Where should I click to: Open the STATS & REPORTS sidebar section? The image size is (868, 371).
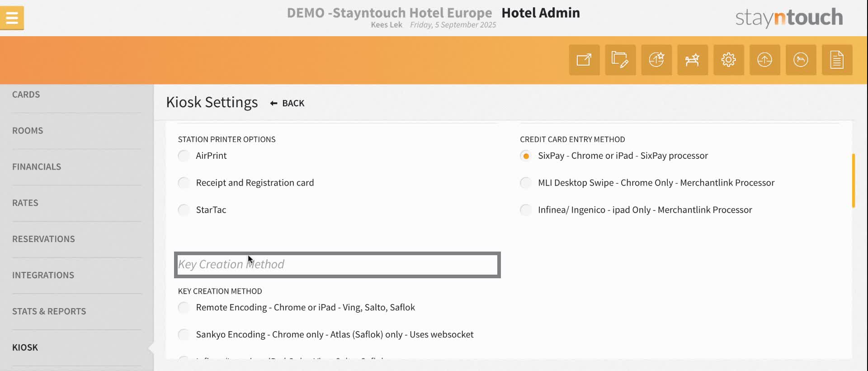point(49,312)
